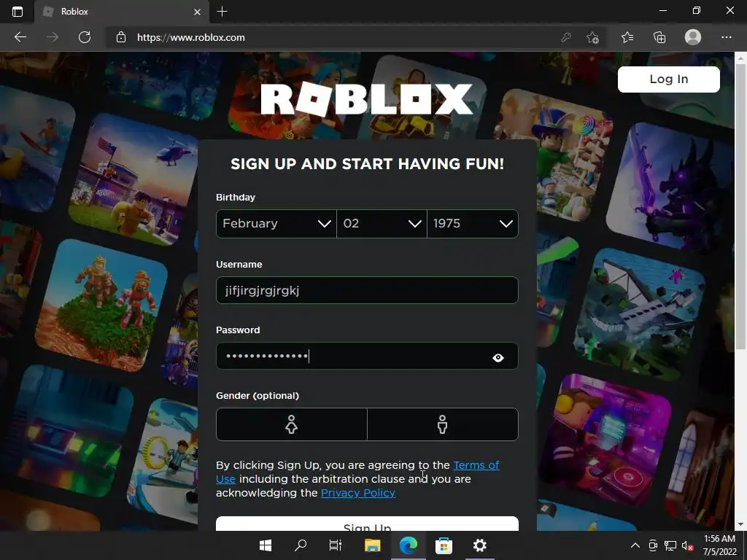747x560 pixels.
Task: Click the Roblox logo
Action: tap(367, 99)
